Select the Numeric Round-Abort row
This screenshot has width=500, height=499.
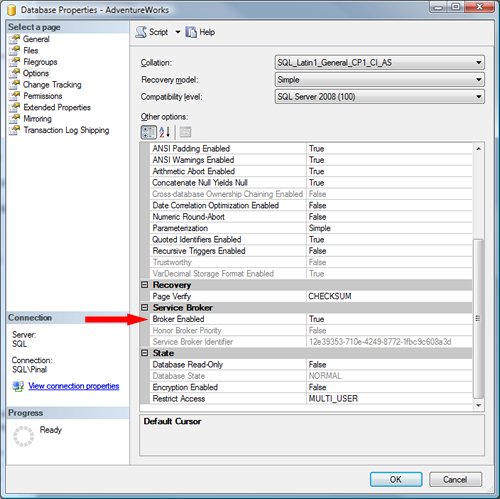[x=311, y=217]
